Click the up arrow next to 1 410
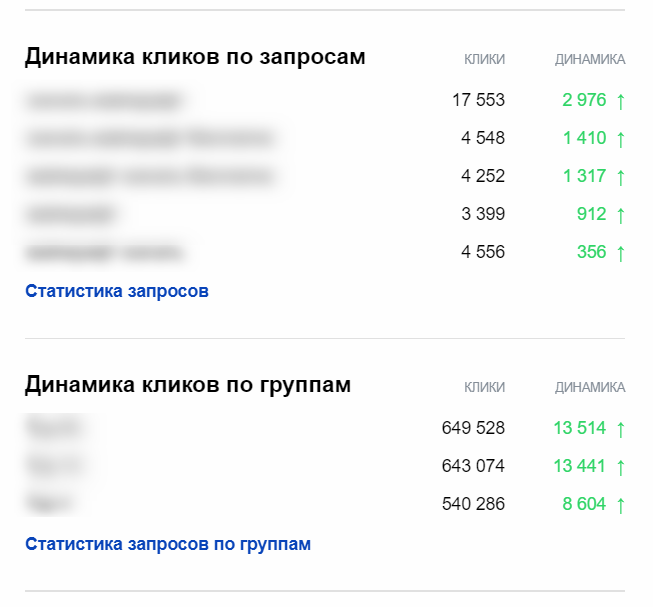This screenshot has height=607, width=653. click(x=620, y=138)
